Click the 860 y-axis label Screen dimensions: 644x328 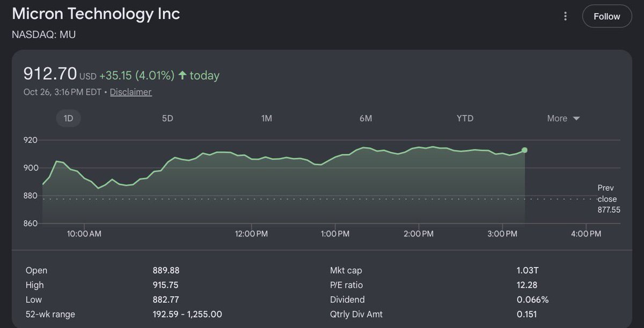tap(31, 223)
